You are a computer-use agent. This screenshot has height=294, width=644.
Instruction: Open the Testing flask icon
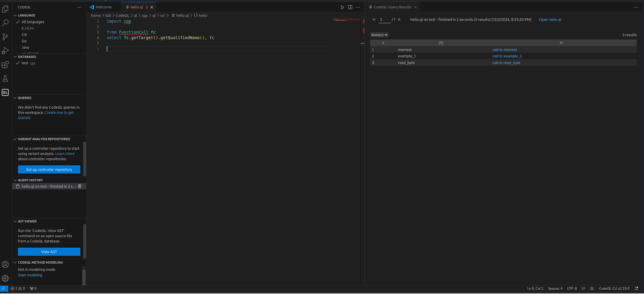coord(5,78)
